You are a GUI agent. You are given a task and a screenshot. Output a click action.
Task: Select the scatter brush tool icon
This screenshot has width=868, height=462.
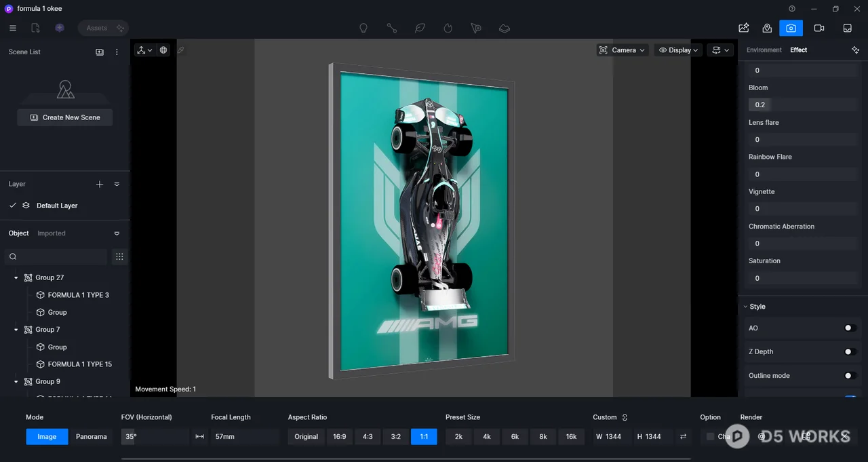click(x=476, y=28)
